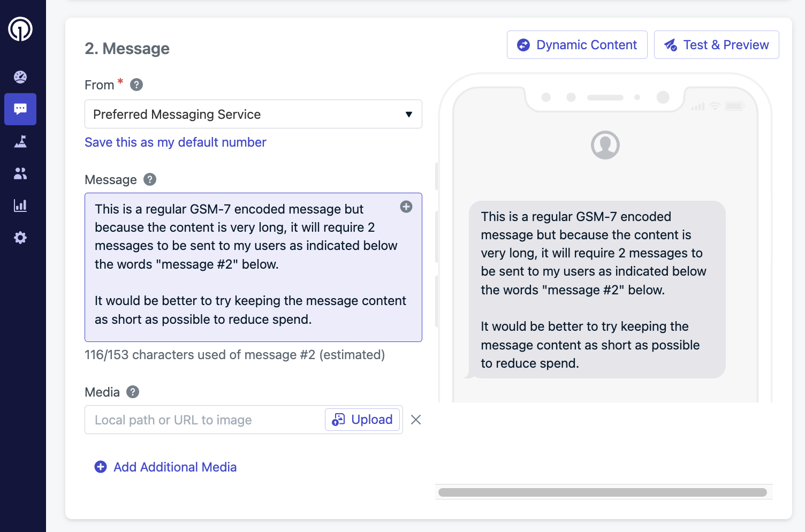Click the avatar icon in phone preview
The width and height of the screenshot is (805, 532).
point(605,145)
